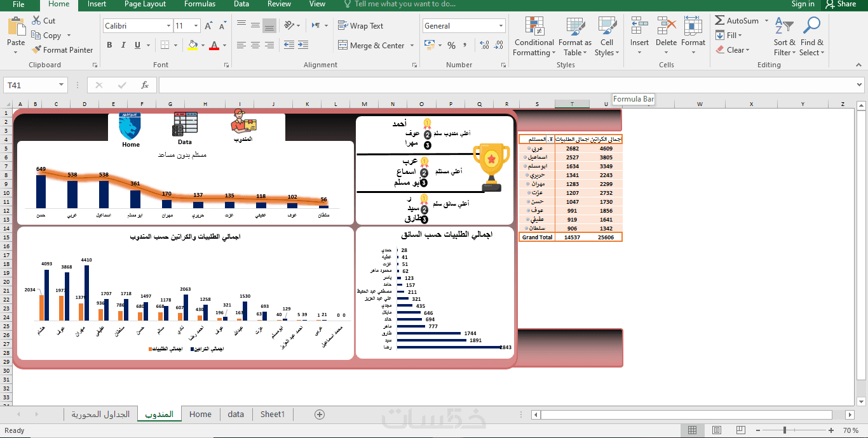Image resolution: width=868 pixels, height=438 pixels.
Task: Increase font size with the larger A icon
Action: click(x=209, y=26)
